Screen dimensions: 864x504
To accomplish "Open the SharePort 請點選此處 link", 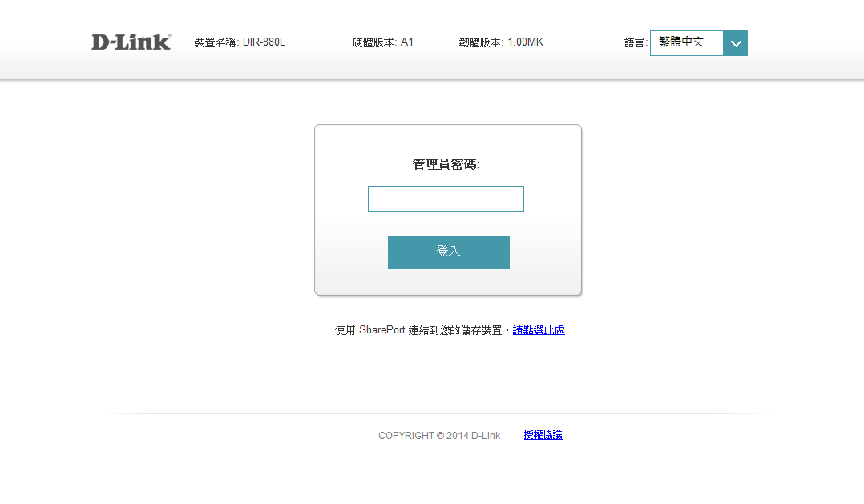I will point(539,330).
